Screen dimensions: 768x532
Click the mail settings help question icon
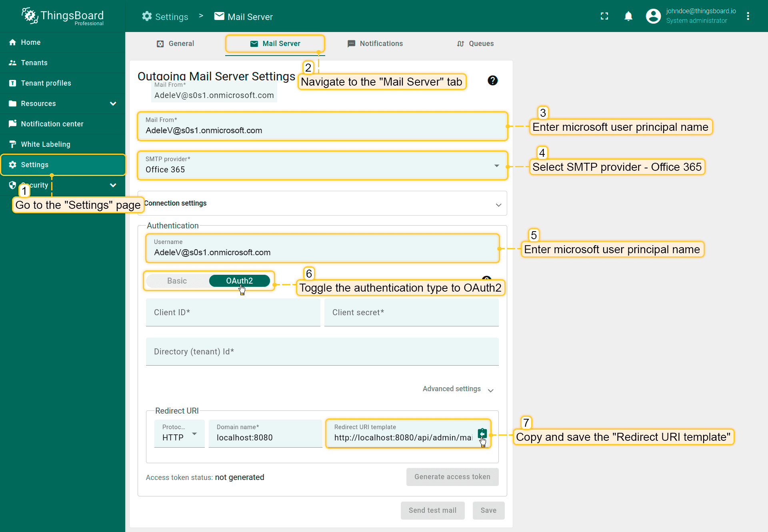click(492, 80)
